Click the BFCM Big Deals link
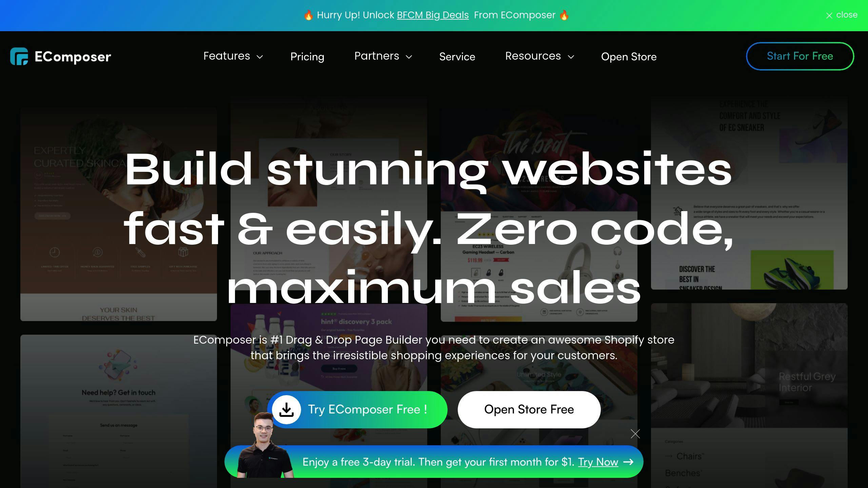The height and width of the screenshot is (488, 868). tap(433, 15)
